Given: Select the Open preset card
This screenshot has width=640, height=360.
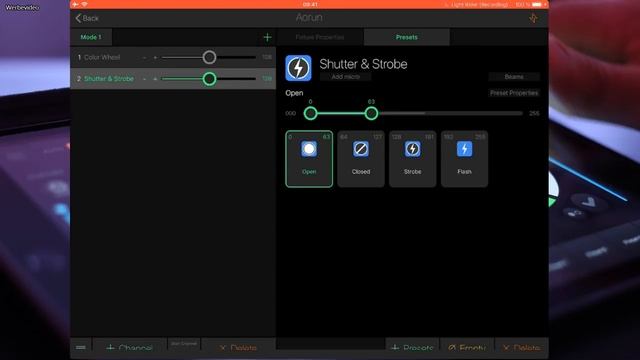Looking at the screenshot, I should [x=309, y=159].
